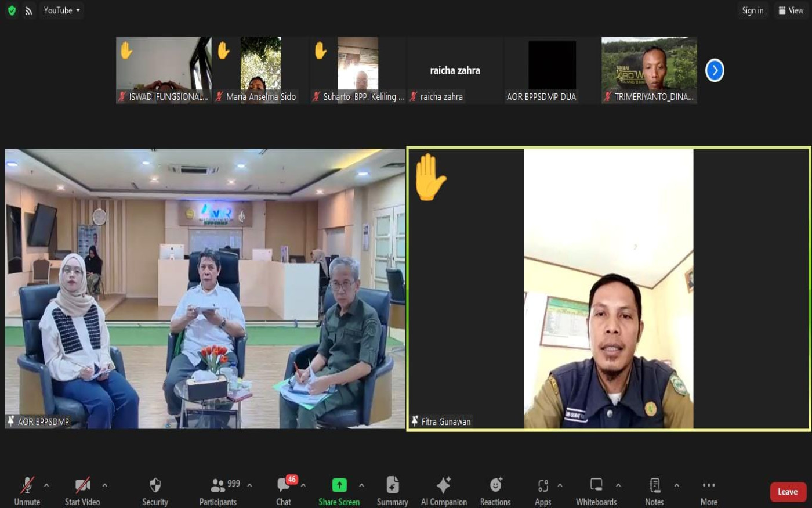Open the meeting Summary
This screenshot has width=812, height=508.
(x=392, y=491)
